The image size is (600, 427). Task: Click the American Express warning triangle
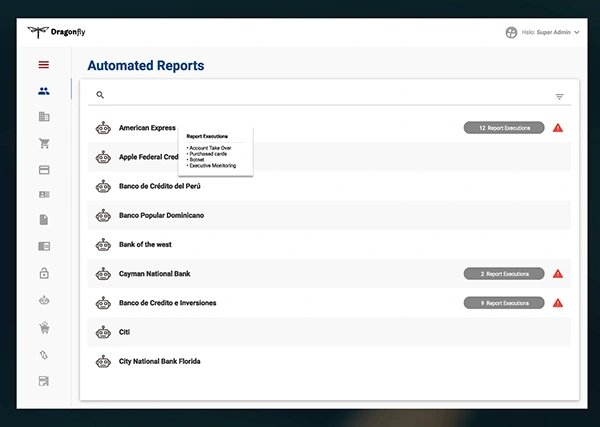pos(558,128)
